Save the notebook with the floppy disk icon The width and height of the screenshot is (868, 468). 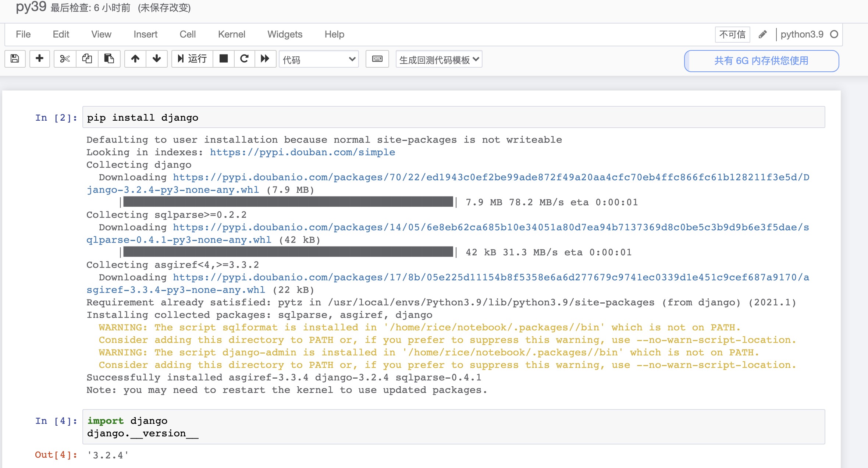(15, 59)
